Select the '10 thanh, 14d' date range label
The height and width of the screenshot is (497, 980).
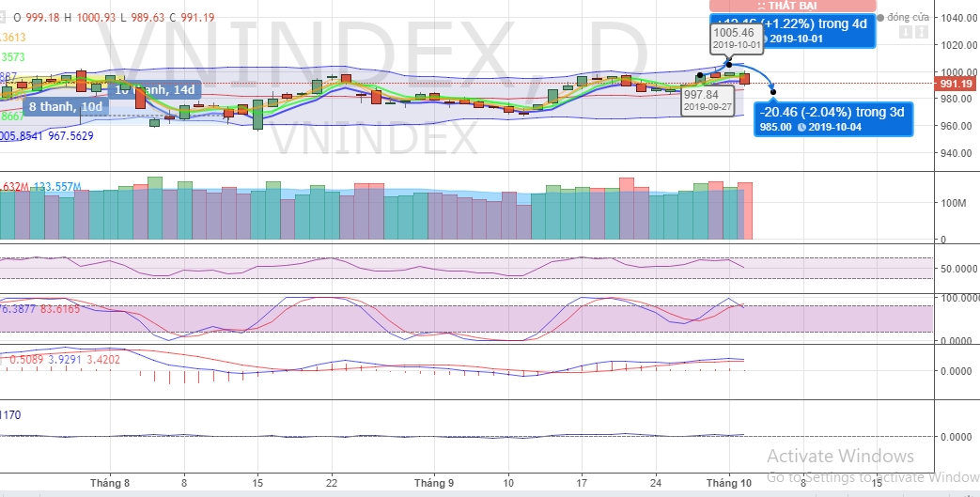(155, 89)
